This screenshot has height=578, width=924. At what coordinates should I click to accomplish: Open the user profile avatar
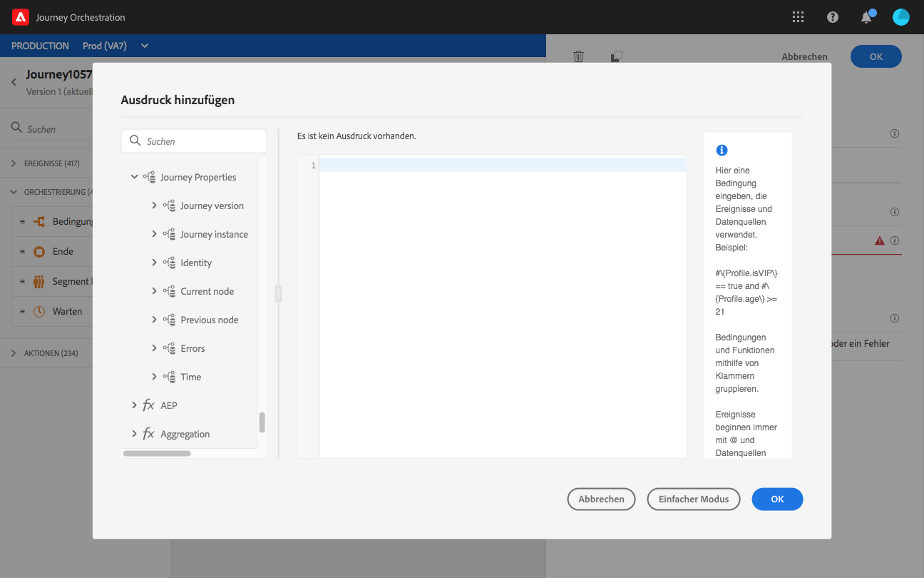(901, 17)
